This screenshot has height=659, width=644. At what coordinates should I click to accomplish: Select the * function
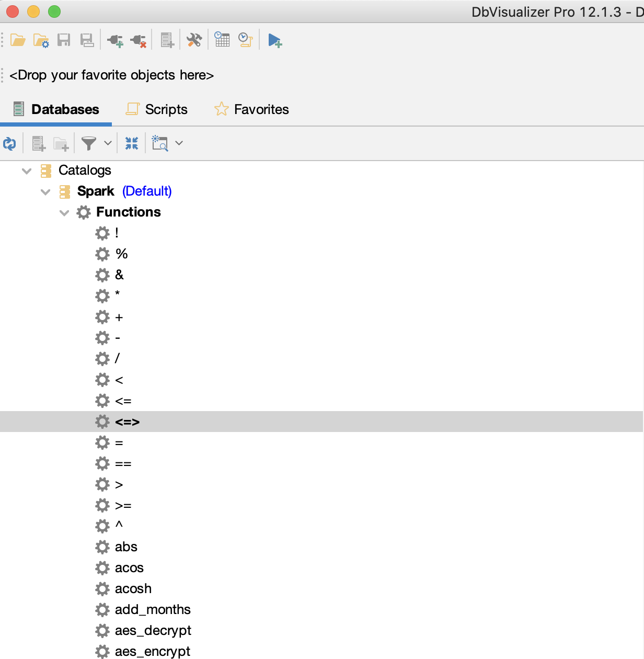pyautogui.click(x=118, y=294)
